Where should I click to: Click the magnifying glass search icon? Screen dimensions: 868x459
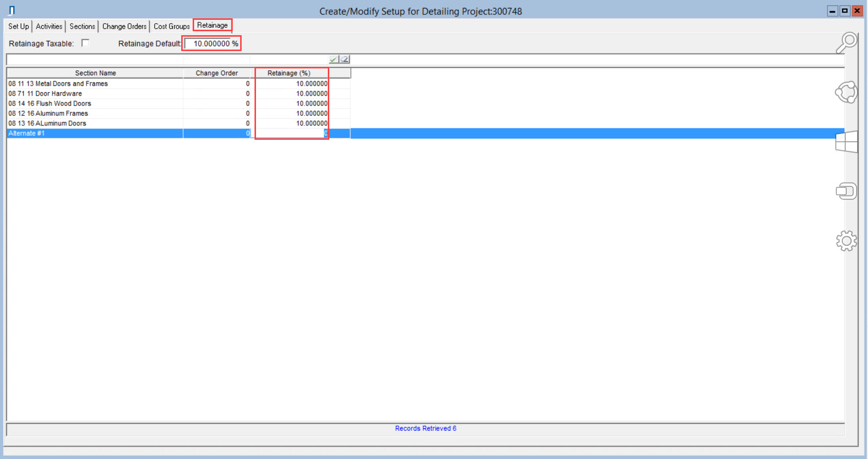point(846,43)
